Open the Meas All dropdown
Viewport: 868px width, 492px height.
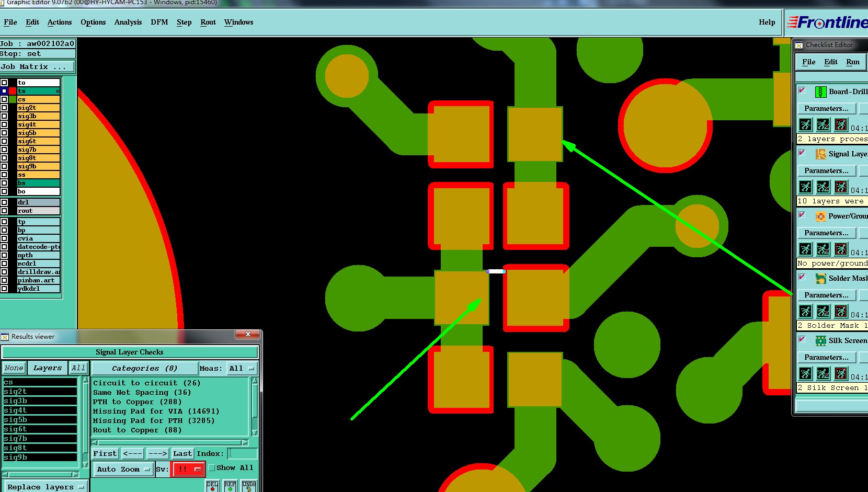pyautogui.click(x=242, y=369)
